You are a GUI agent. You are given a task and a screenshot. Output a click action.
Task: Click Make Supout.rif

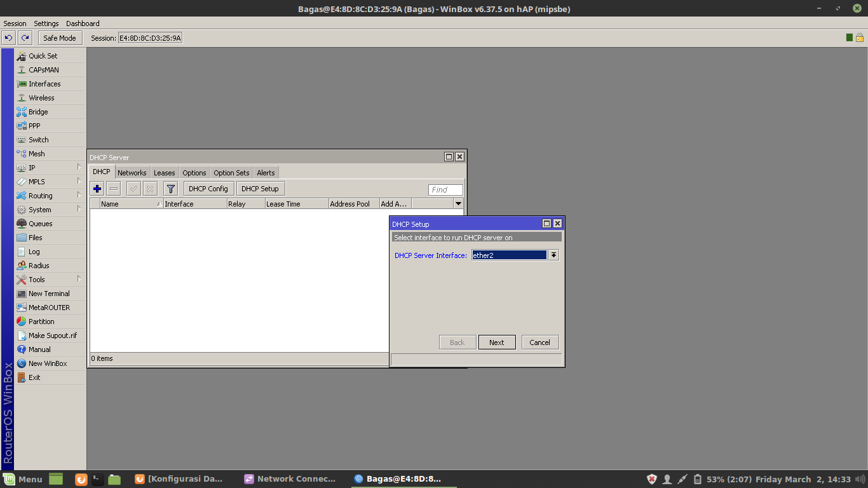50,335
